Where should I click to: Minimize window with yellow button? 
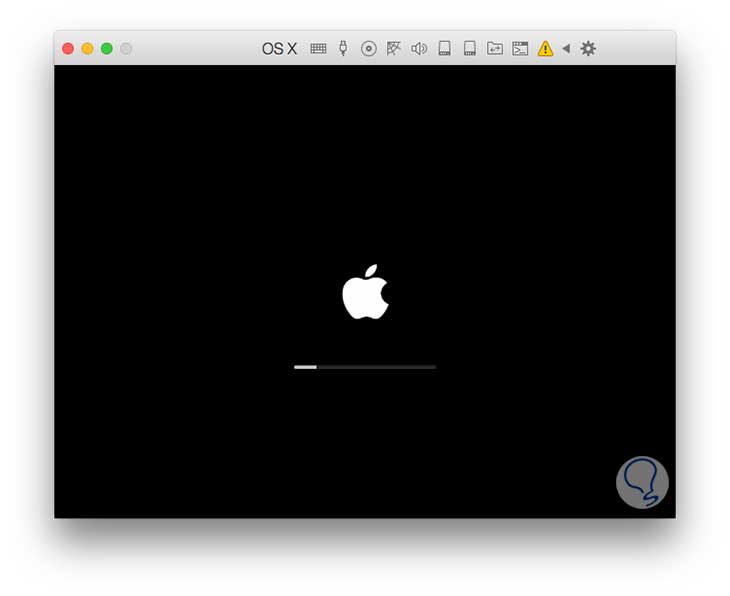88,48
